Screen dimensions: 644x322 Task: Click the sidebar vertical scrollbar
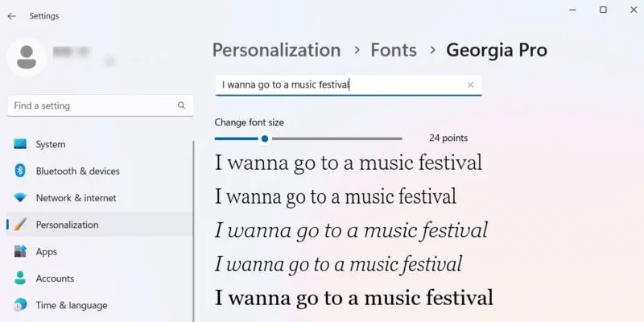[x=194, y=230]
